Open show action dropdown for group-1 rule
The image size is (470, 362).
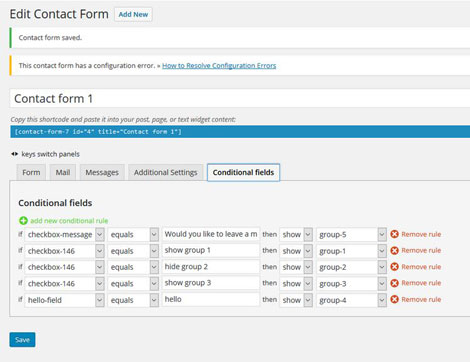coord(296,251)
